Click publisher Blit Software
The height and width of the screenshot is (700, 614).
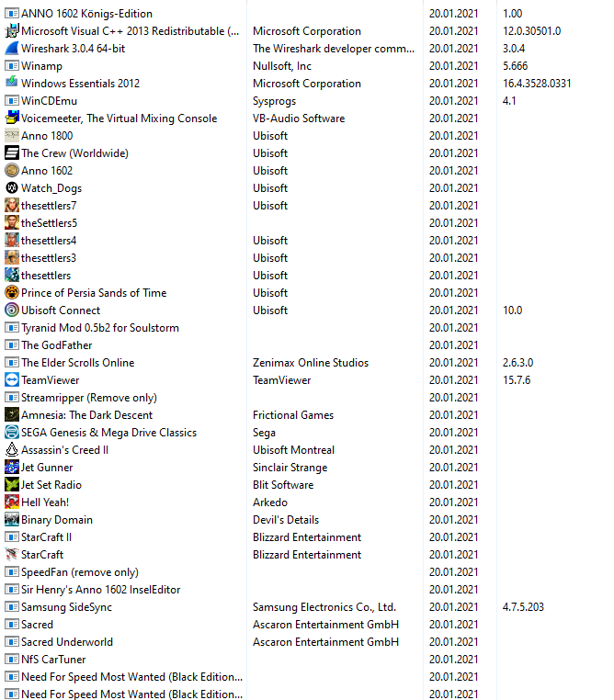(283, 484)
